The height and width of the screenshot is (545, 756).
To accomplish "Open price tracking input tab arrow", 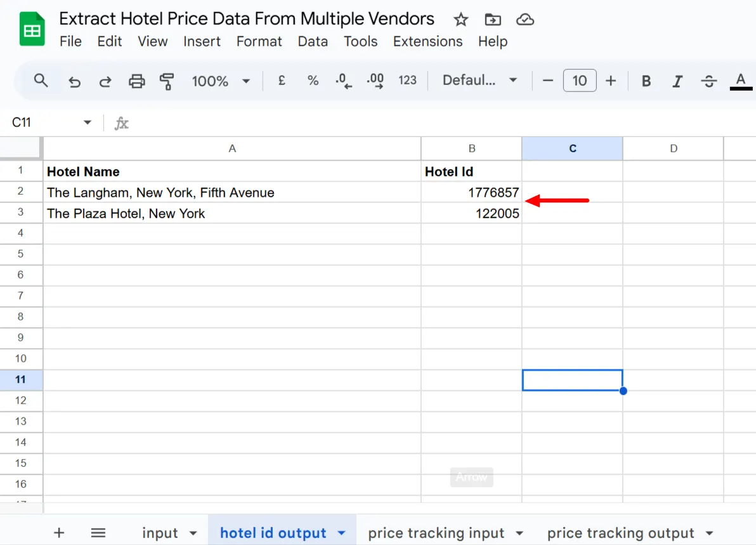I will (x=519, y=534).
